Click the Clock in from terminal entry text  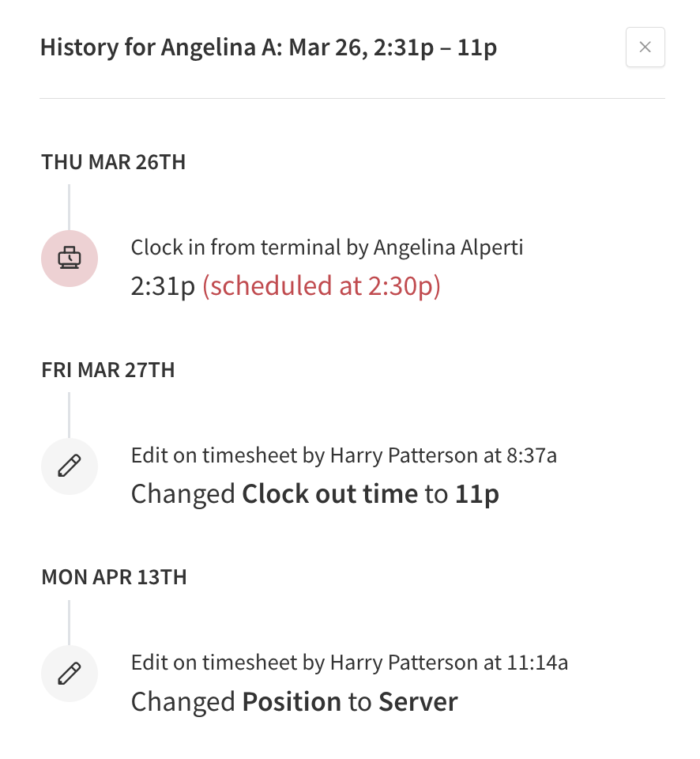tap(237, 248)
